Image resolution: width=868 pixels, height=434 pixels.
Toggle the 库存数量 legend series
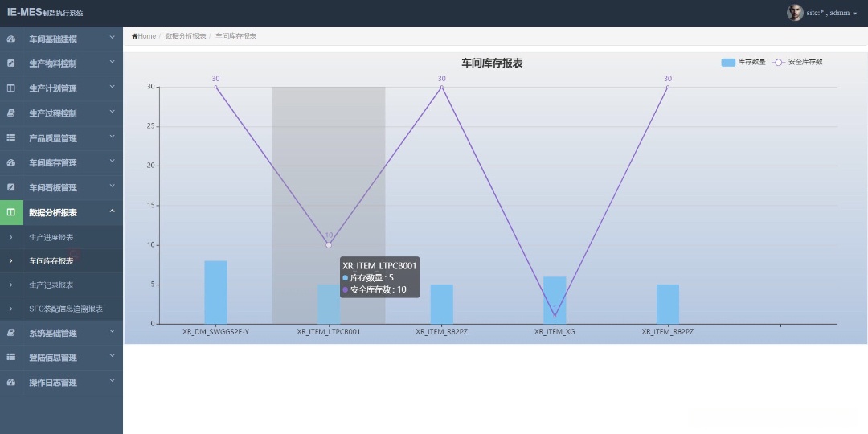(x=743, y=62)
